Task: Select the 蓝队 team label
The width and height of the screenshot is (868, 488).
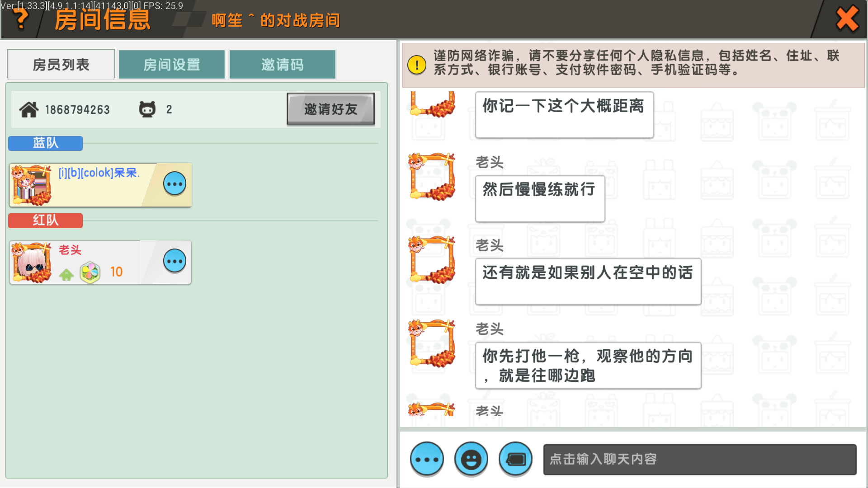Action: [45, 143]
